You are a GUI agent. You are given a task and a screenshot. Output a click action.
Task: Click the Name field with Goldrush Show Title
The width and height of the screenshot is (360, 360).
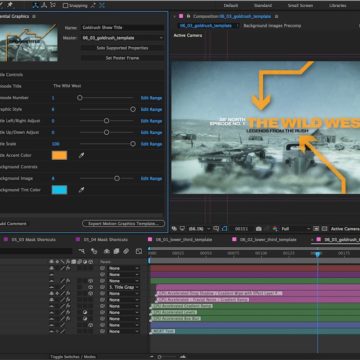tap(123, 28)
